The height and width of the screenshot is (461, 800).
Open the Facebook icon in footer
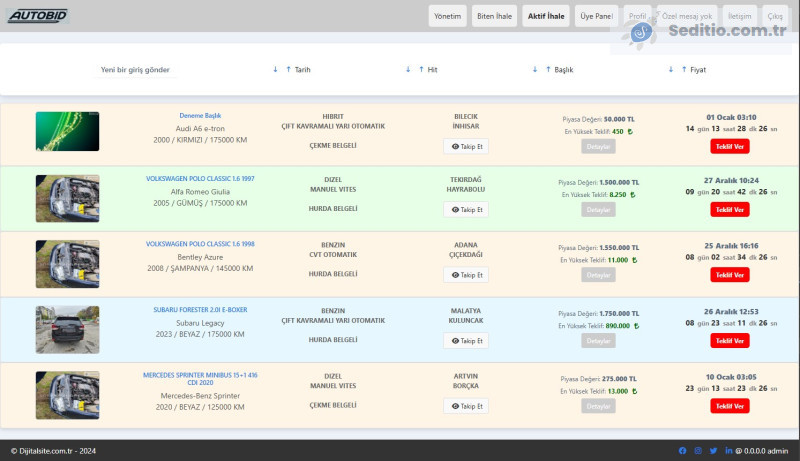pos(683,451)
